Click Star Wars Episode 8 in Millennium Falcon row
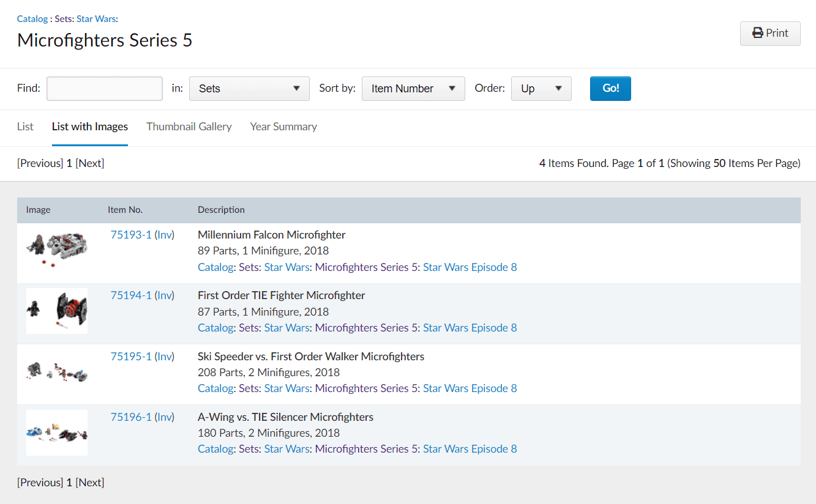The image size is (816, 504). 470,267
